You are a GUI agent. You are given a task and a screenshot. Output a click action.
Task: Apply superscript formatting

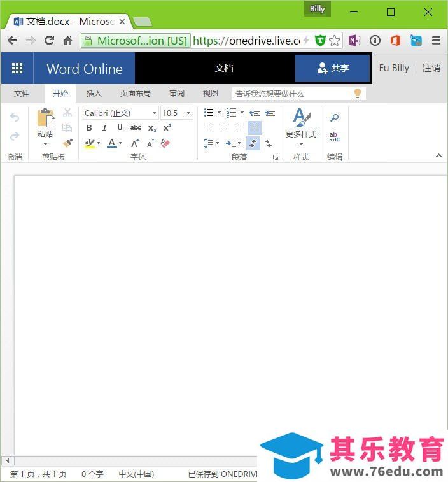(x=167, y=127)
